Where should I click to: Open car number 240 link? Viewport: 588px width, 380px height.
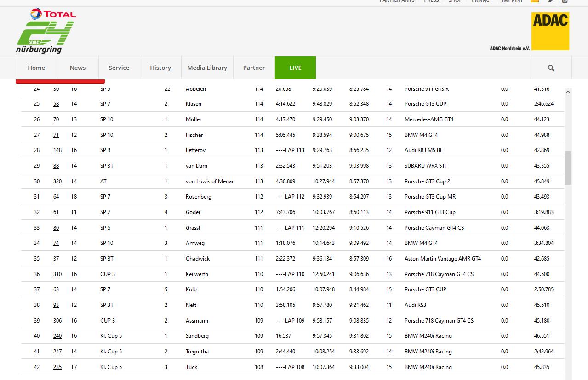[x=57, y=336]
